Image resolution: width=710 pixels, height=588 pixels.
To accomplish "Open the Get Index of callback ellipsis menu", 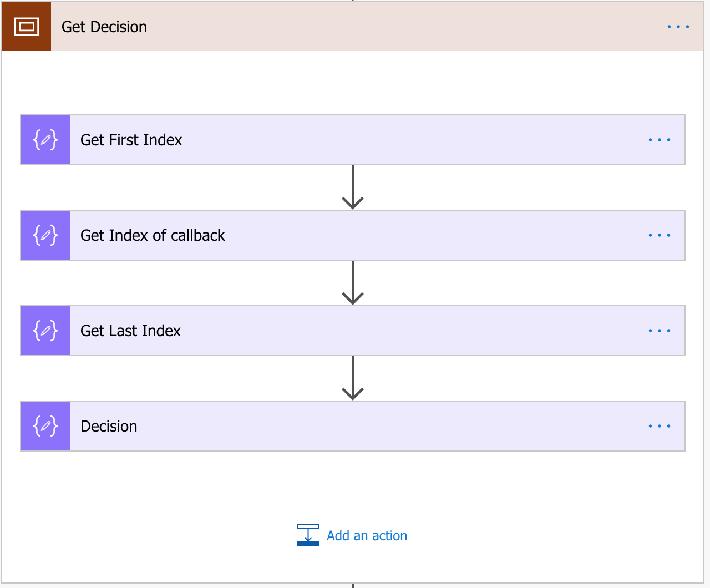I will [660, 235].
